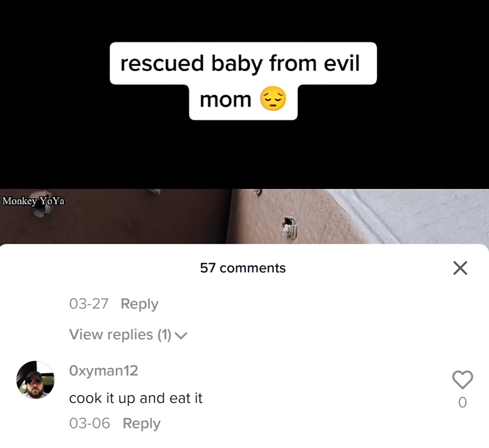
Task: Click the 03-27 comment timestamp
Action: coord(89,304)
